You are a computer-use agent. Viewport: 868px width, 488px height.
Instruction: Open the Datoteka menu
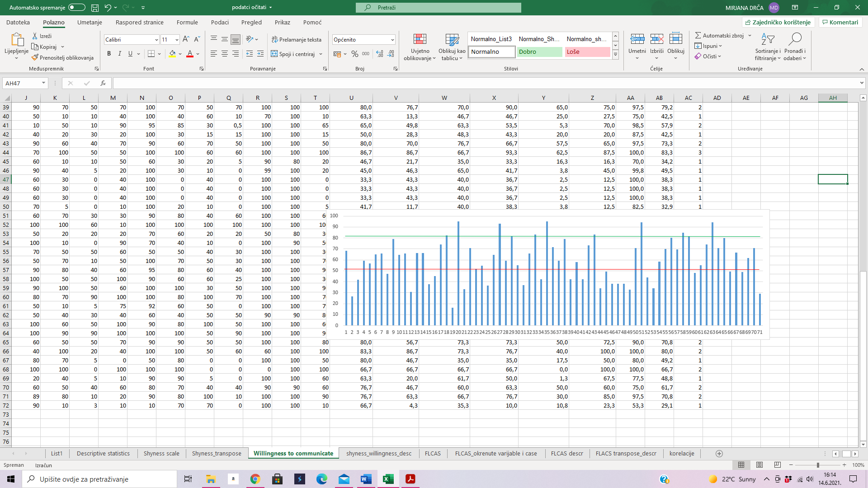click(18, 22)
